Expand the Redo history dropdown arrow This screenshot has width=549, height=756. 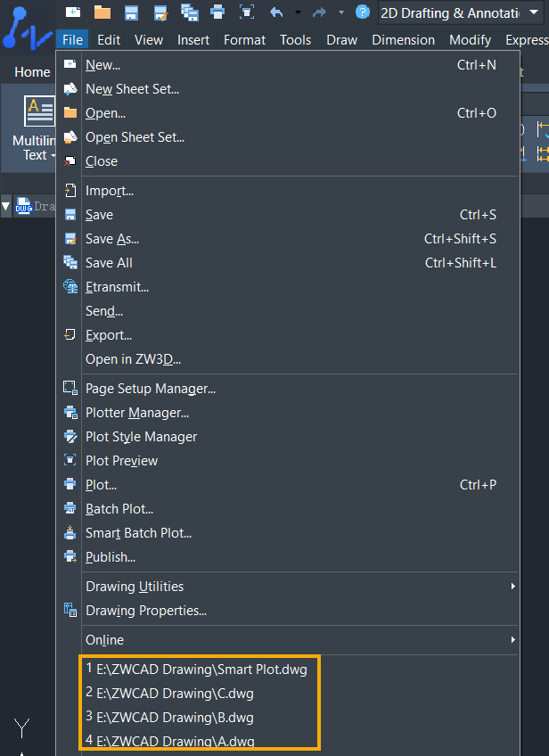pyautogui.click(x=341, y=12)
